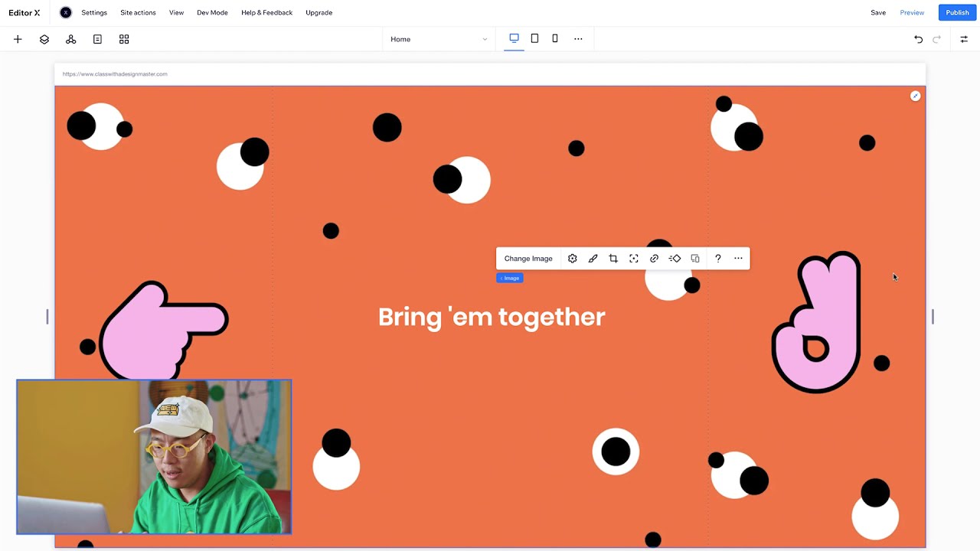This screenshot has width=980, height=551.
Task: Add a link to the image
Action: click(654, 259)
